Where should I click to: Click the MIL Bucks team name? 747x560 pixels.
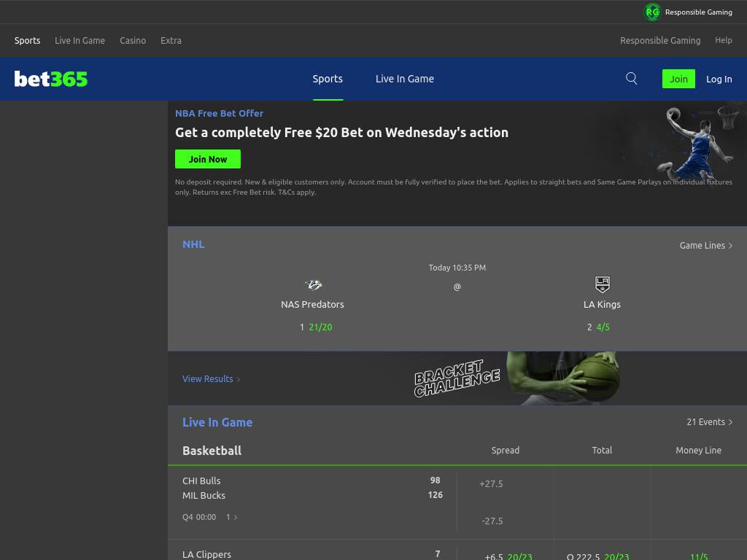tap(204, 496)
